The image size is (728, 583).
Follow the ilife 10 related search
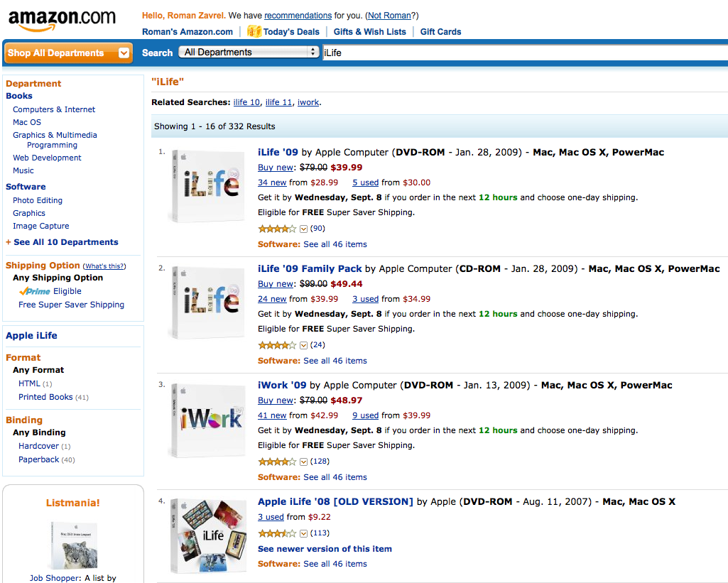click(x=246, y=102)
